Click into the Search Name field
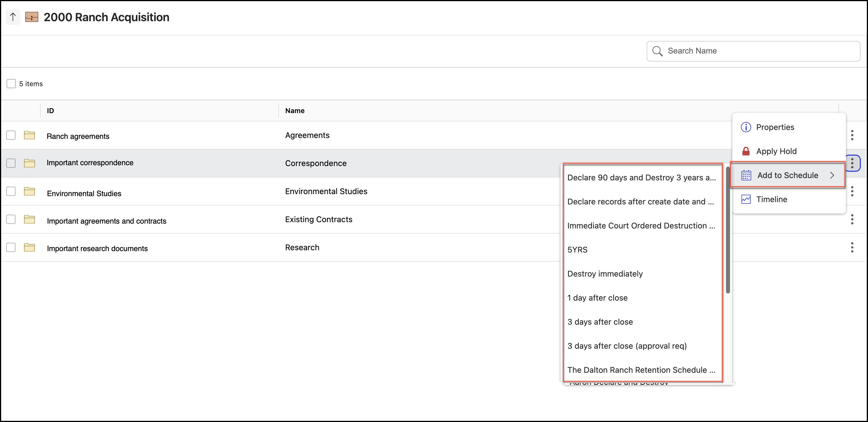This screenshot has width=868, height=422. [758, 51]
